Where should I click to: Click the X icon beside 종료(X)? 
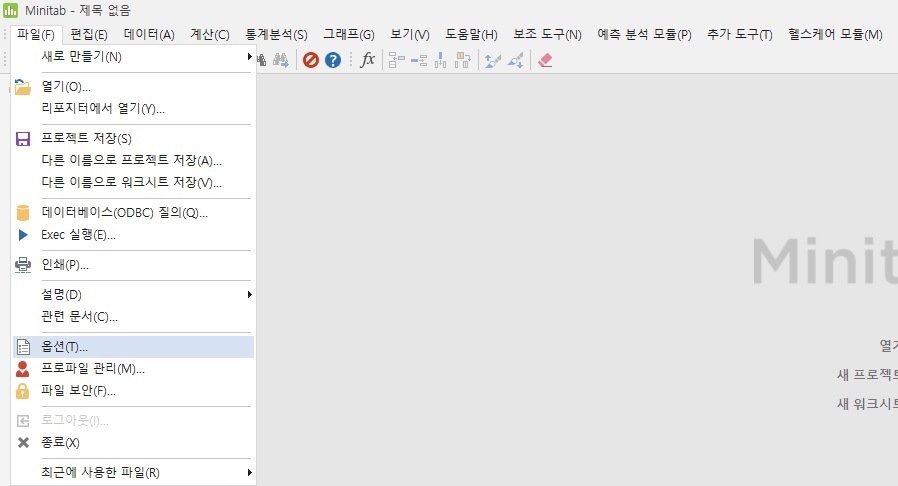(23, 442)
